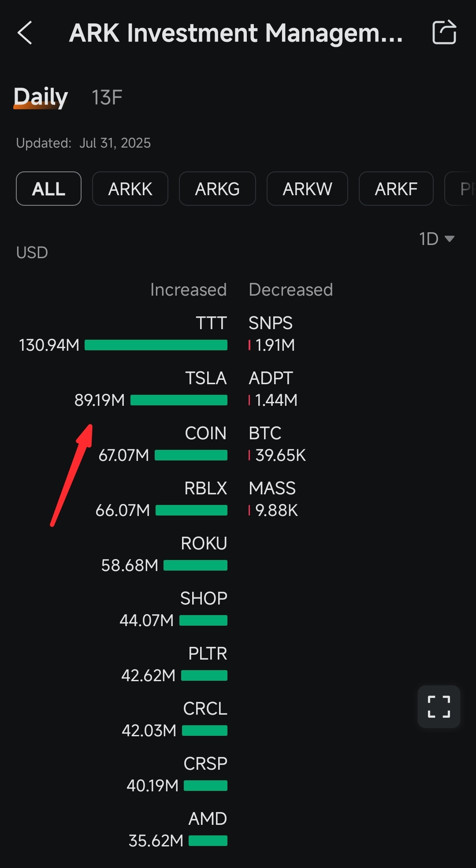View the BTC decreased entry

[265, 433]
